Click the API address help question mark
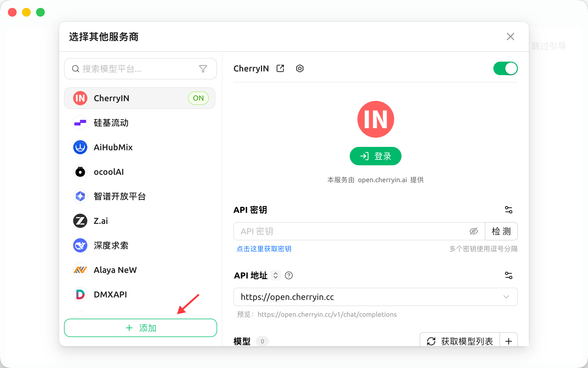Screen dimensions: 588x368 coord(289,275)
